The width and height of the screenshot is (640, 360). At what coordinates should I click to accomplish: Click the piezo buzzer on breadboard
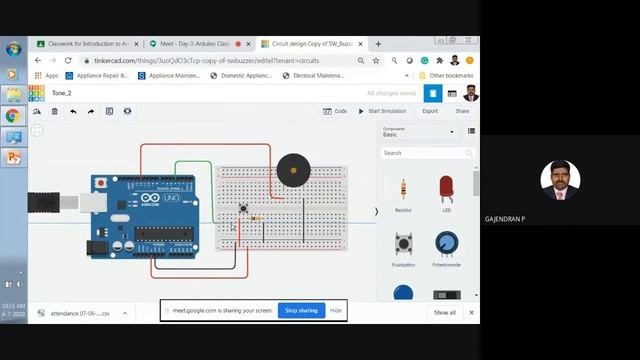293,170
